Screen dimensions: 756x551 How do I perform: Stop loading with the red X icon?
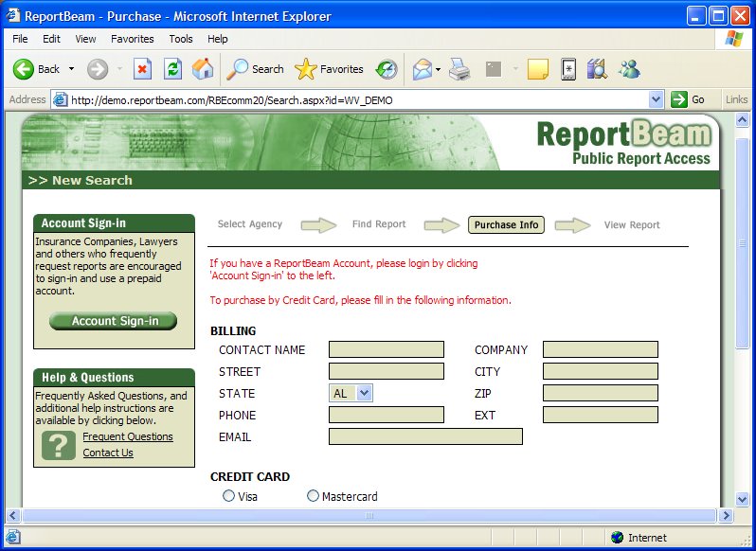142,69
